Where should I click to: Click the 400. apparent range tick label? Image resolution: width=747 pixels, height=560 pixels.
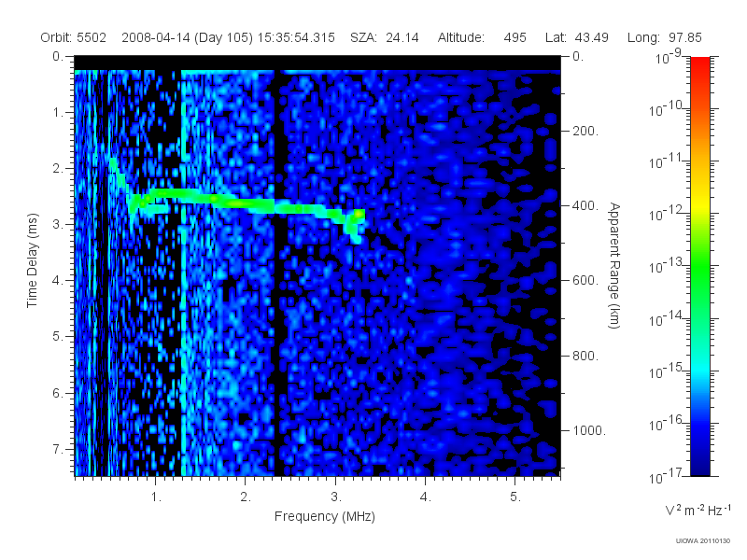pos(585,205)
